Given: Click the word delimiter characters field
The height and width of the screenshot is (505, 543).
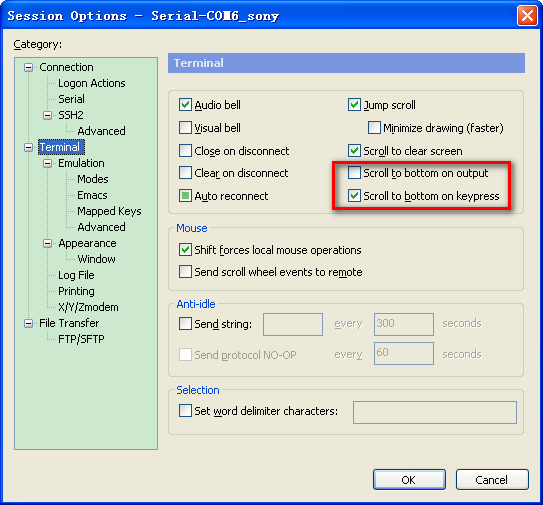Looking at the screenshot, I should [435, 412].
